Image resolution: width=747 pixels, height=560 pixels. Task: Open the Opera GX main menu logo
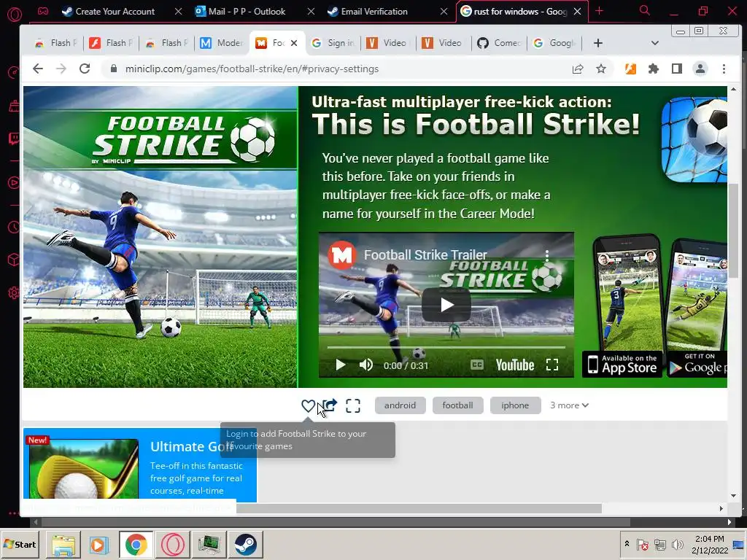click(x=15, y=15)
